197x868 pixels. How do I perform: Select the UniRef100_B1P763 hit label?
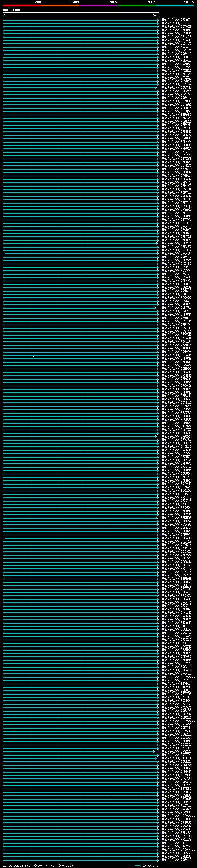point(177,565)
